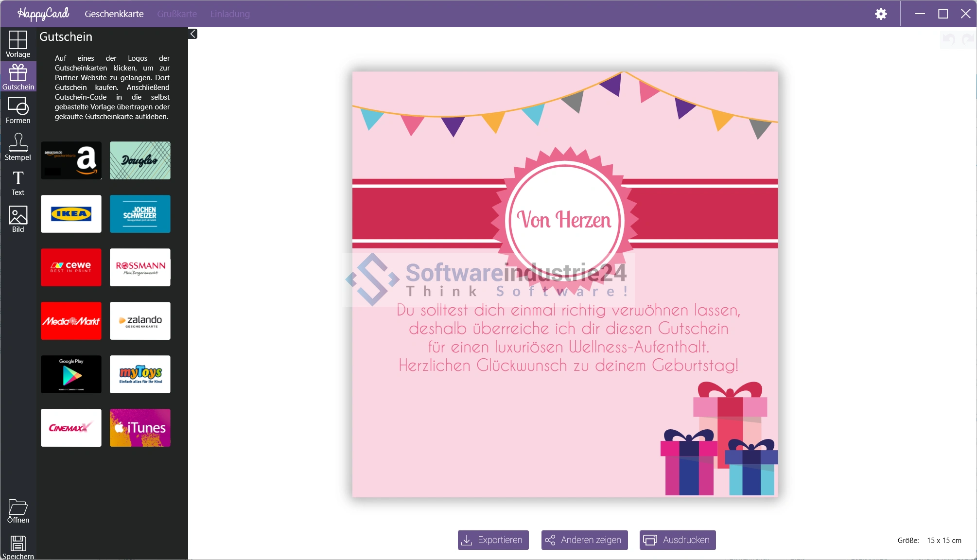Open the Geschenkkarte tab
This screenshot has width=977, height=560.
(x=114, y=14)
